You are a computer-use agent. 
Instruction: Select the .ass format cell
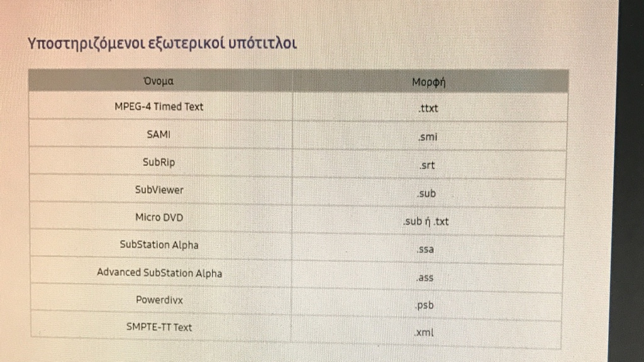click(425, 277)
